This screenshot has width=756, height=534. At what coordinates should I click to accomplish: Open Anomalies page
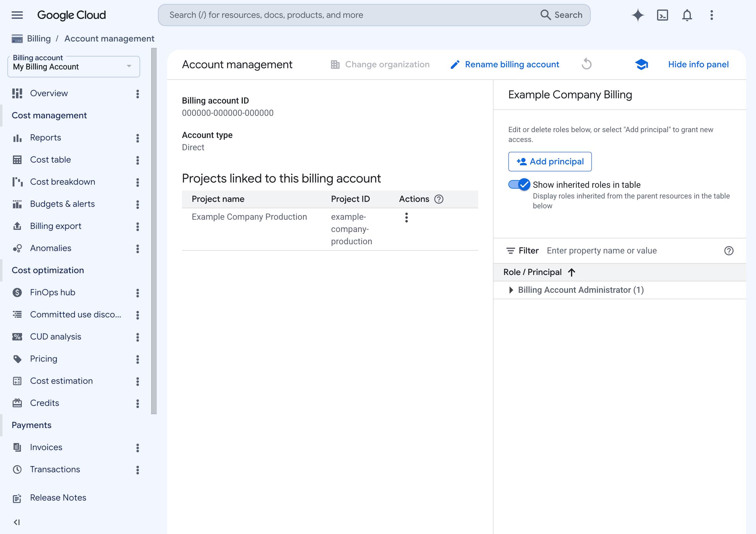[x=51, y=248]
